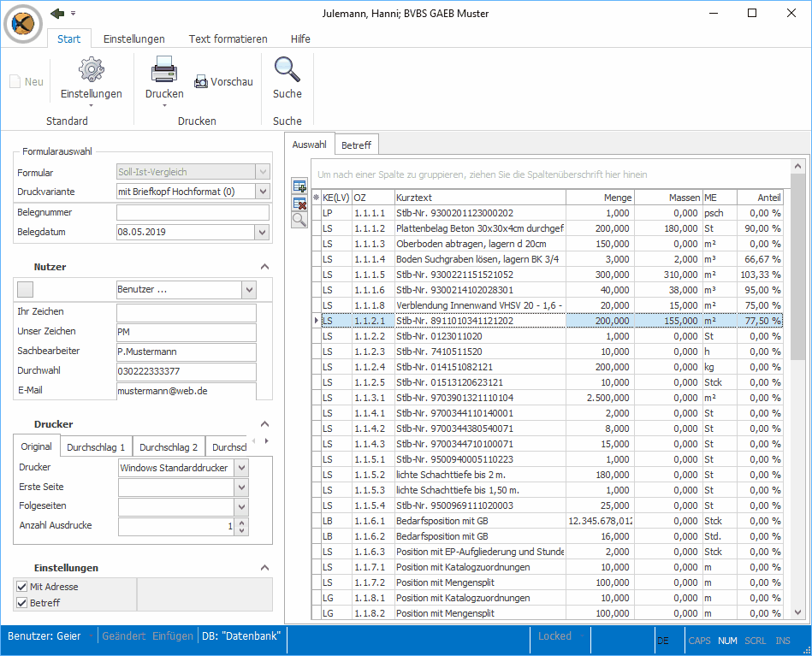This screenshot has width=812, height=656.
Task: Click the table's vertical scrollbar thumb
Action: [x=797, y=266]
